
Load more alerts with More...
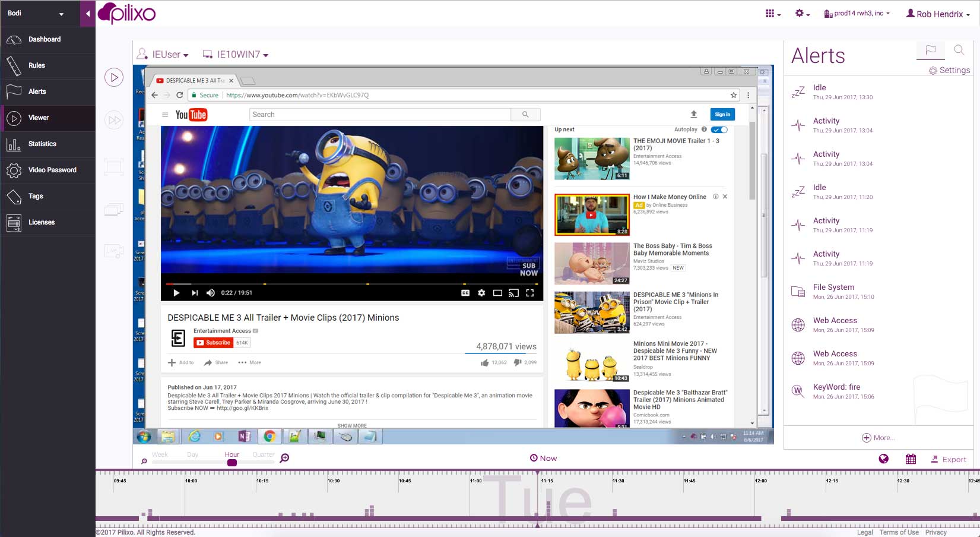point(878,438)
